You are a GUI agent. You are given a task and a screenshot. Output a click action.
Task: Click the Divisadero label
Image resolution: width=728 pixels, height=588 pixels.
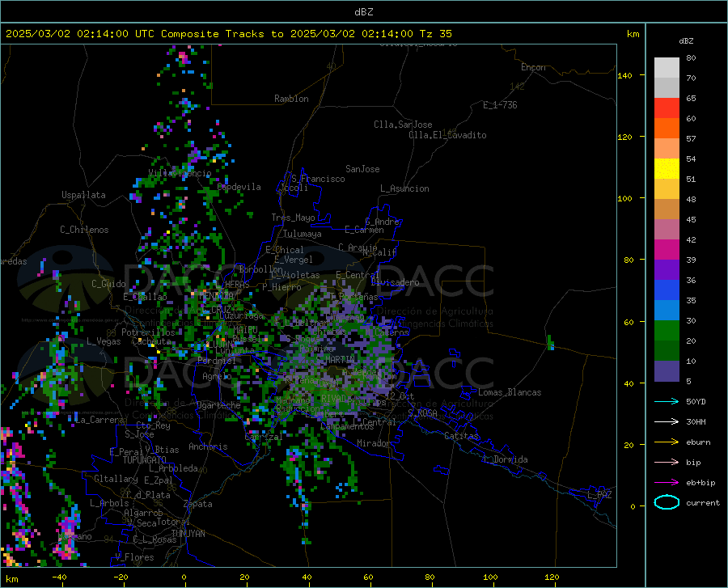(395, 282)
